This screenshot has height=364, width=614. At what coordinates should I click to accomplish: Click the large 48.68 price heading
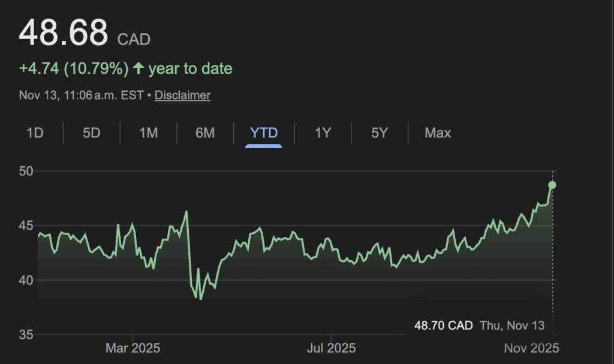tap(63, 32)
